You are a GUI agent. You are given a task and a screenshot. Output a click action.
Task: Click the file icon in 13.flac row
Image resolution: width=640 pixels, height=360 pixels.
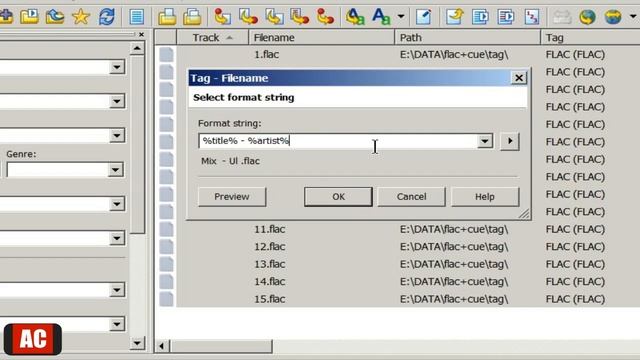click(166, 264)
